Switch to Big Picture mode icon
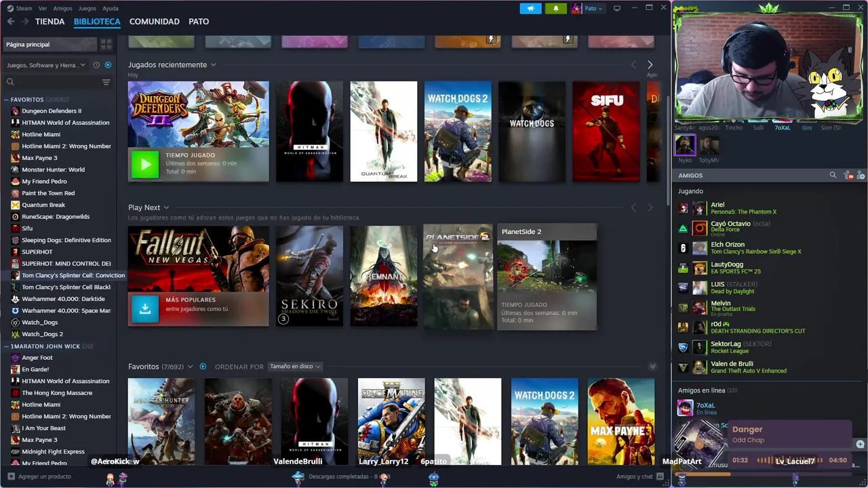This screenshot has width=868, height=488. click(616, 8)
